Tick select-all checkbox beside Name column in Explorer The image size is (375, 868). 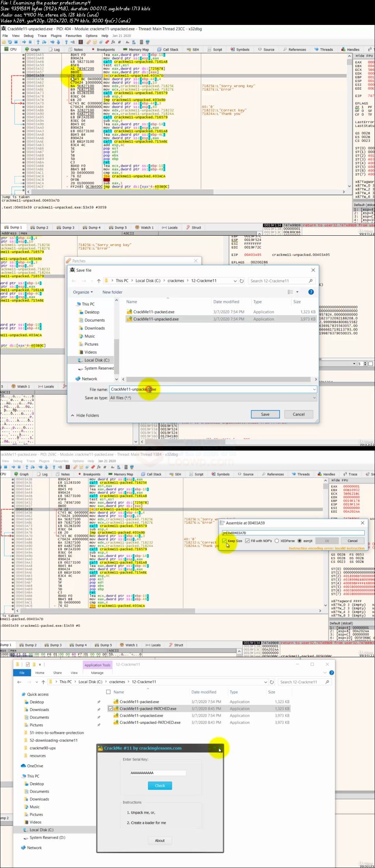tap(108, 692)
